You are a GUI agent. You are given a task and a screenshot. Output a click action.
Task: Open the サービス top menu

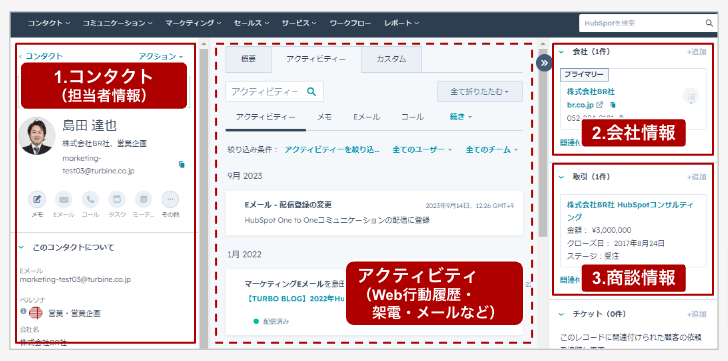(299, 23)
